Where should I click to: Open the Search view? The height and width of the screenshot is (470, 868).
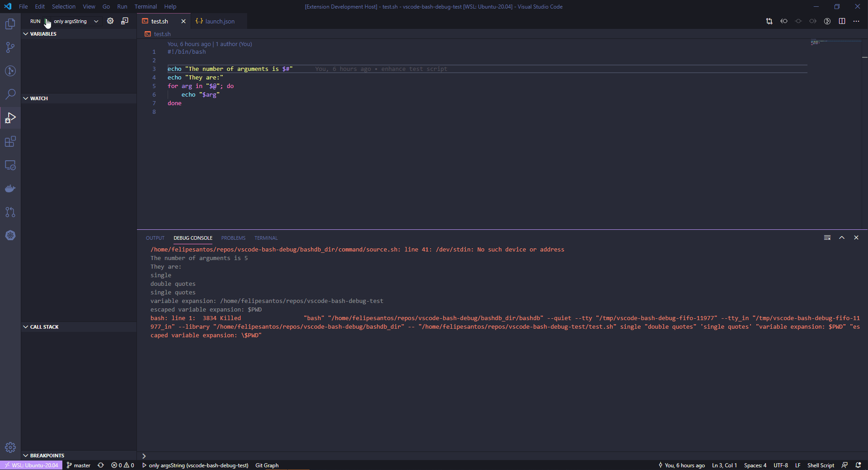coord(10,94)
